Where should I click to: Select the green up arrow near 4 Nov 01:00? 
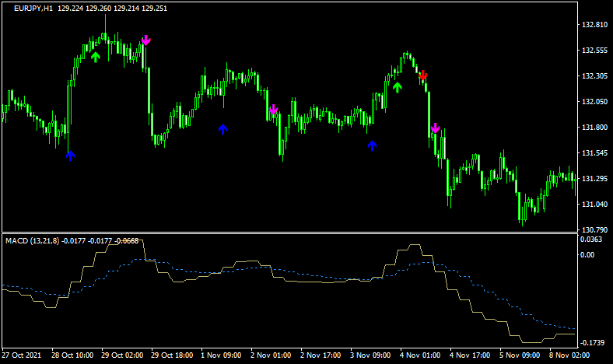[398, 87]
